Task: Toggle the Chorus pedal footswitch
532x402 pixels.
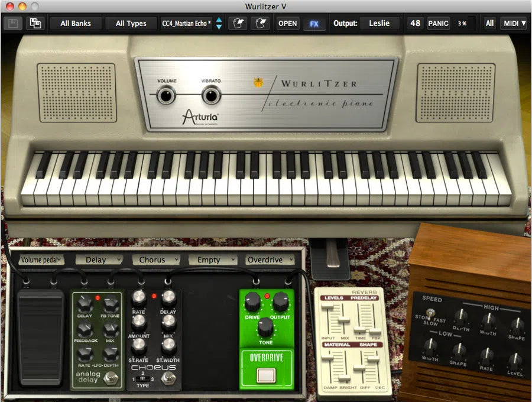Action: pos(169,378)
